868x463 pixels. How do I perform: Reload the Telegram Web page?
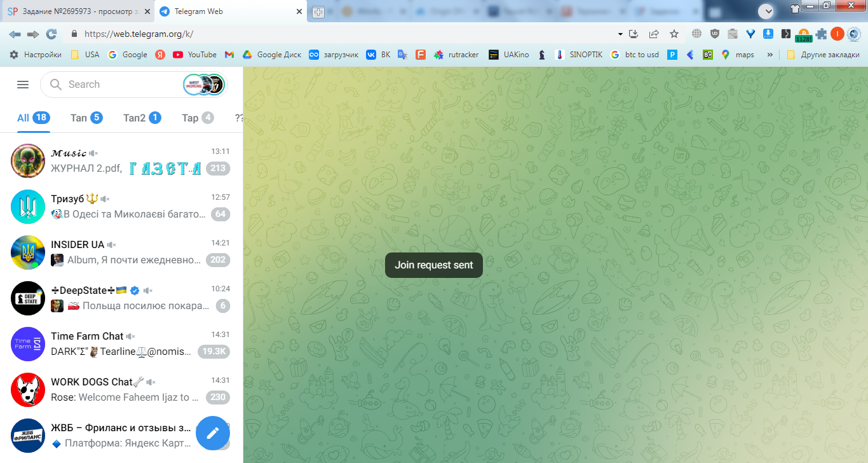click(x=51, y=34)
